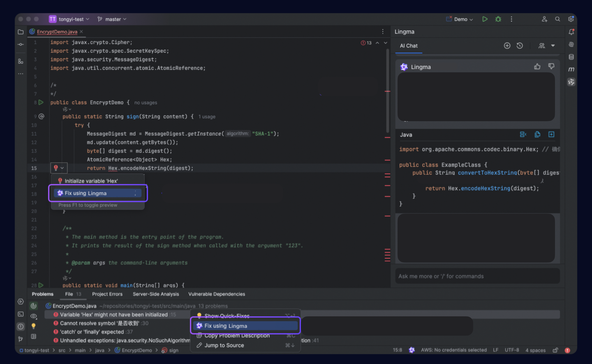Image resolution: width=592 pixels, height=364 pixels.
Task: Toggle the eye icon in Problems panel
Action: tap(34, 316)
